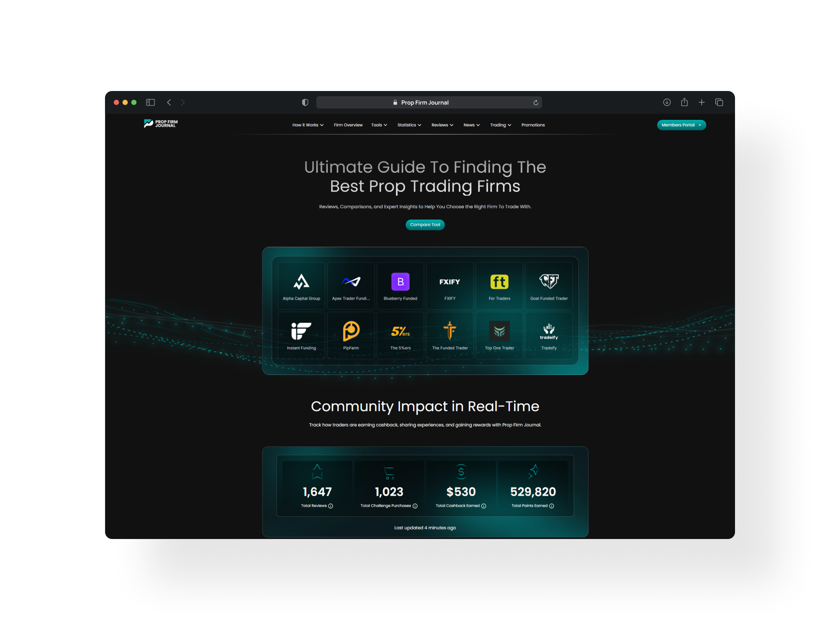Click the 529,820 points earned figure
The height and width of the screenshot is (630, 840).
tap(533, 492)
